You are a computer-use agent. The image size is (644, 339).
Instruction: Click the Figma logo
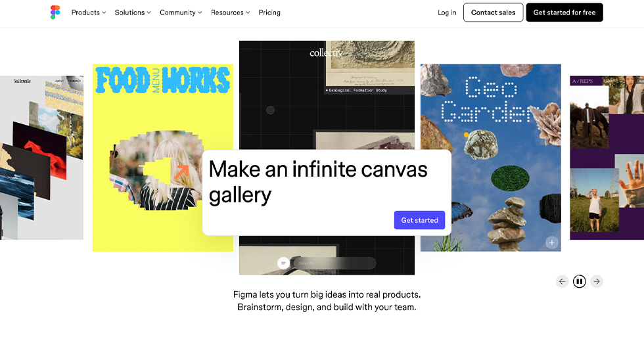(x=55, y=12)
